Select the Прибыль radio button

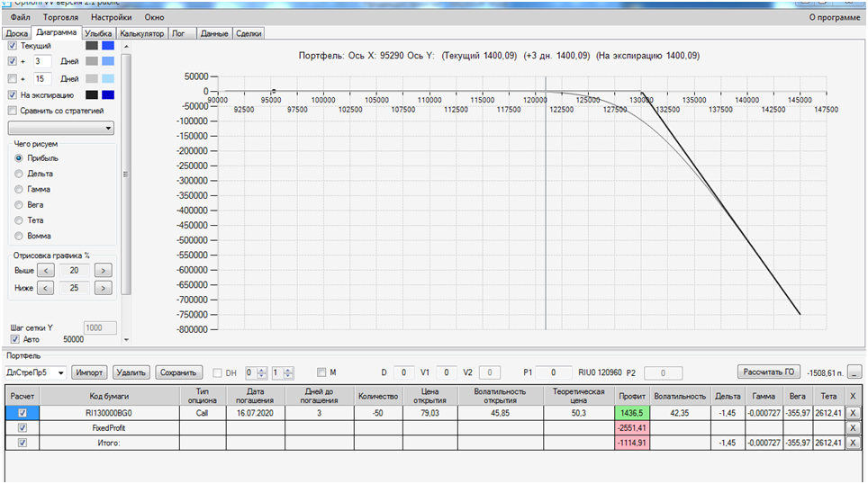tap(19, 158)
